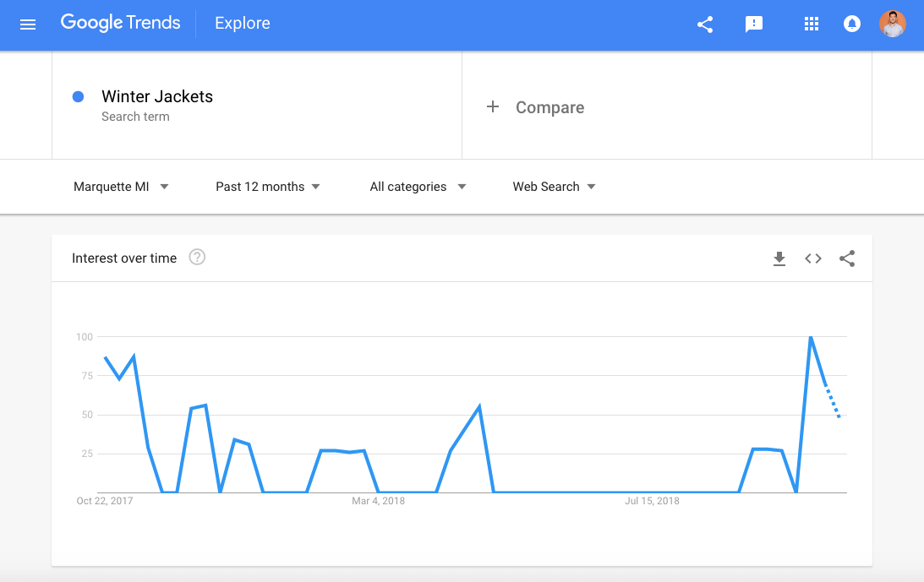Screen dimensions: 924x582
Task: Share the Interest over time chart
Action: tap(847, 259)
